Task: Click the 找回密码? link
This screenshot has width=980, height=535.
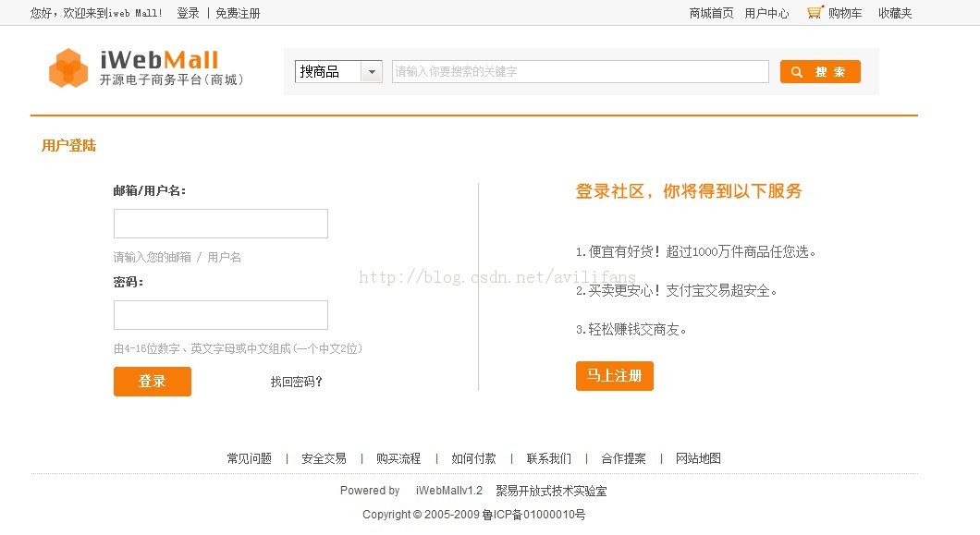Action: (x=296, y=382)
